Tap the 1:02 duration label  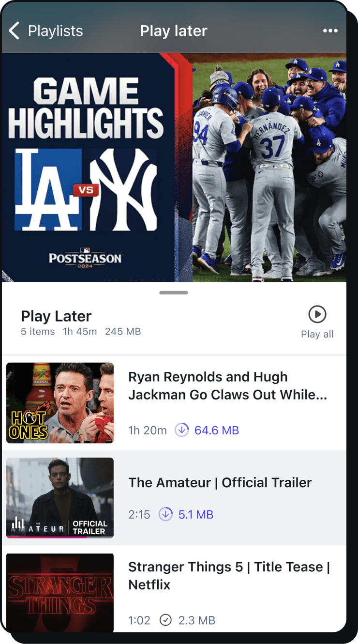(x=139, y=620)
